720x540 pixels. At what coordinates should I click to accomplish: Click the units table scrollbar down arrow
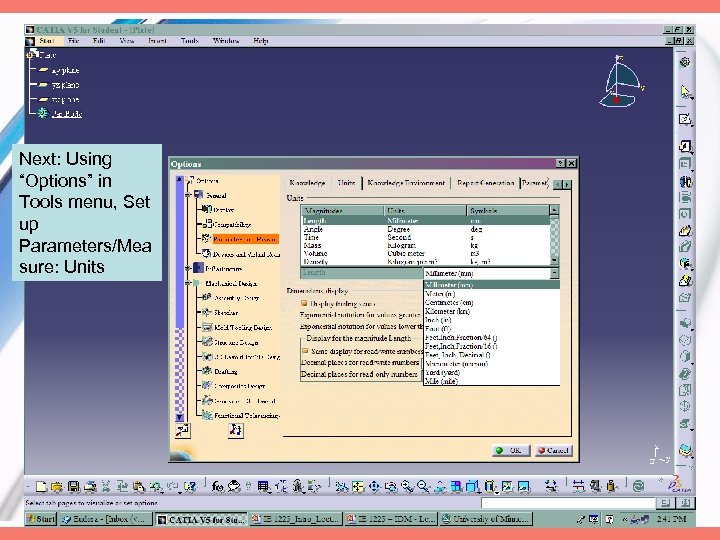pyautogui.click(x=554, y=260)
